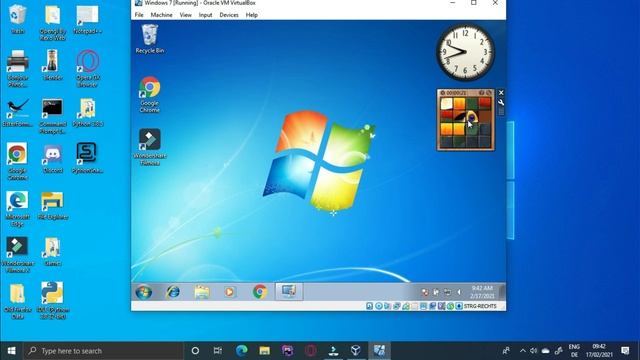640x360 pixels.
Task: Open host clock showing 09:42
Action: (598, 351)
